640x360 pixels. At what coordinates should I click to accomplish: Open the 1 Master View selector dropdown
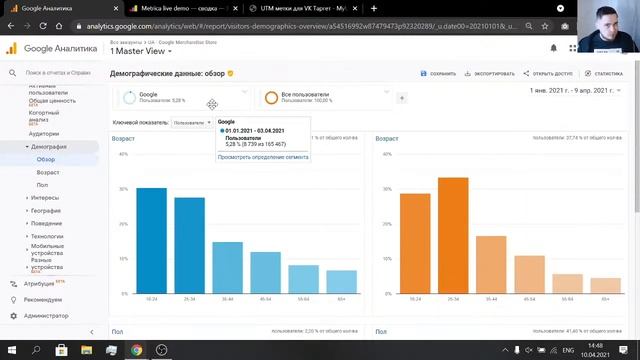(141, 51)
